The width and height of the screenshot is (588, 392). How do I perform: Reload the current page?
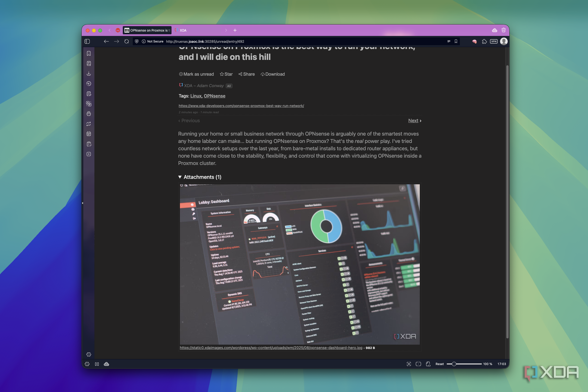click(x=127, y=41)
